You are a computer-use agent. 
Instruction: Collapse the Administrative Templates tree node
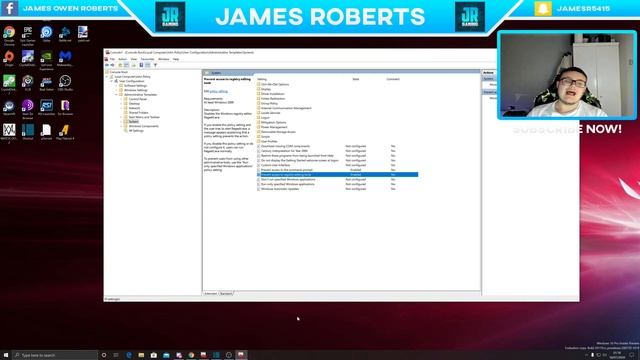coord(116,95)
